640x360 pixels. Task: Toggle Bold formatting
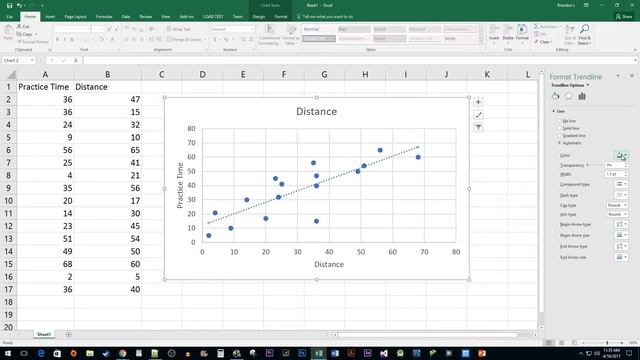click(x=58, y=40)
